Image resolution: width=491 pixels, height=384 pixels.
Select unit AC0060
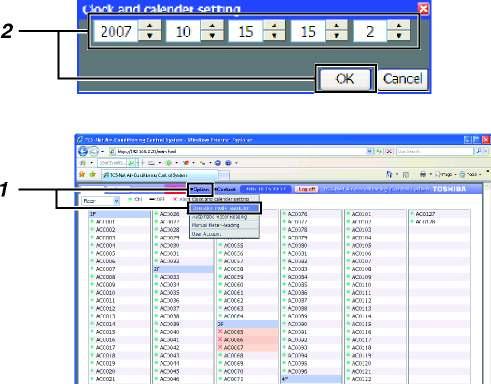(234, 285)
